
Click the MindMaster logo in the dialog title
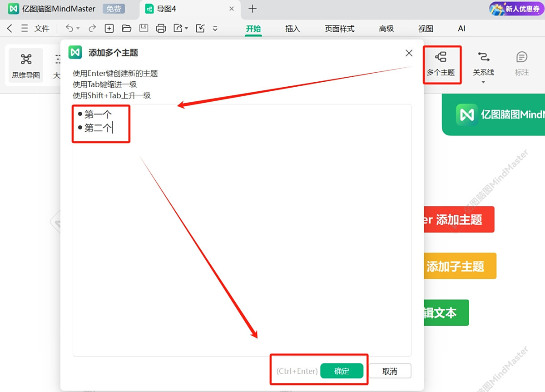(x=75, y=52)
